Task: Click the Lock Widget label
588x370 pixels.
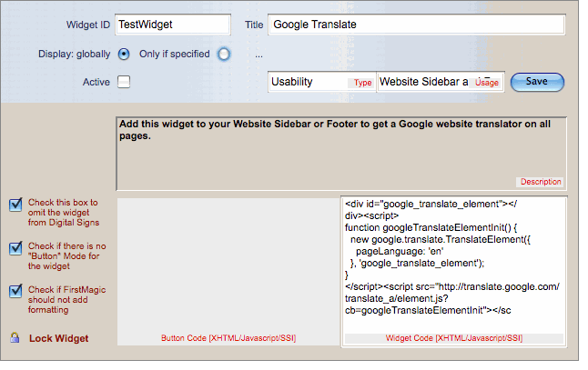Action: [59, 338]
